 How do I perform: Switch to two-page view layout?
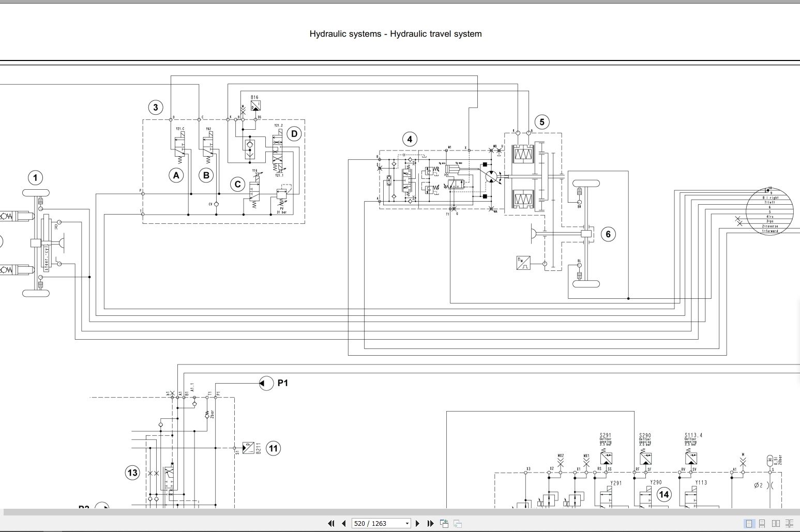776,523
